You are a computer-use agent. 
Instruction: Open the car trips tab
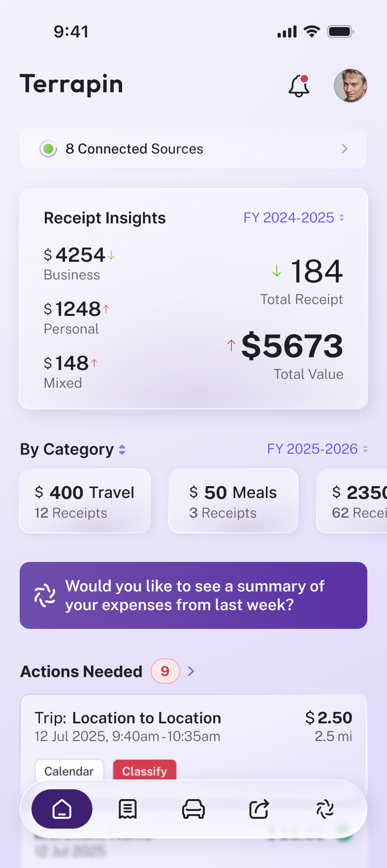[193, 809]
